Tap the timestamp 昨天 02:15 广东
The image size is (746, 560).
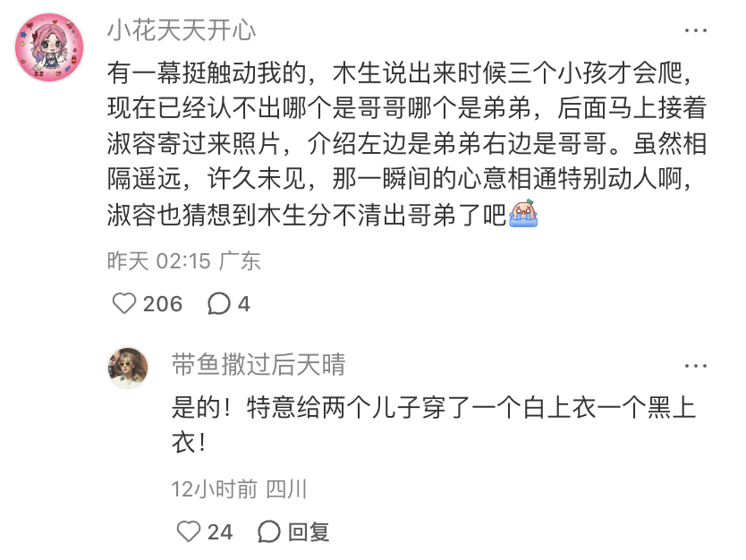(183, 261)
